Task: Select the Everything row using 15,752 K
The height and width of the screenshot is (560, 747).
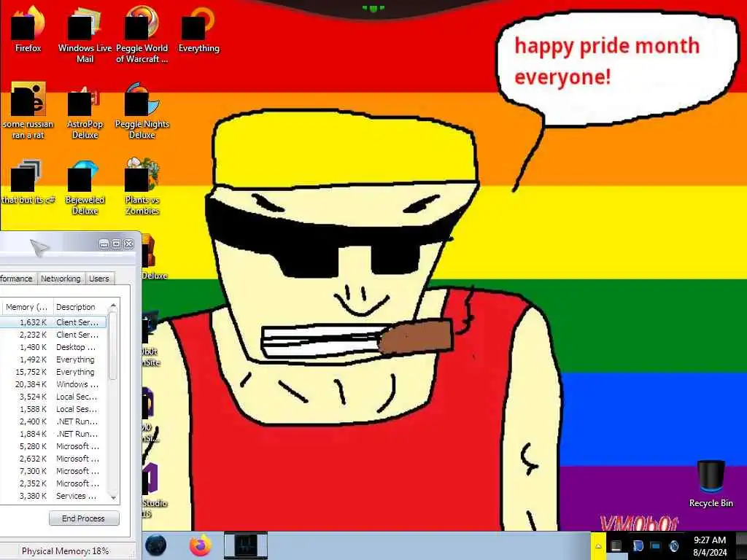Action: coord(53,372)
